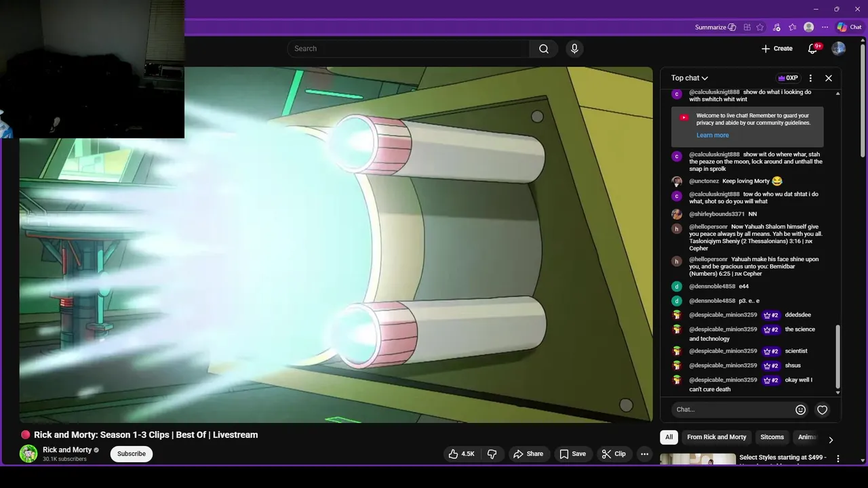
Task: Subscribe to Rick and Morty channel
Action: pos(132,454)
